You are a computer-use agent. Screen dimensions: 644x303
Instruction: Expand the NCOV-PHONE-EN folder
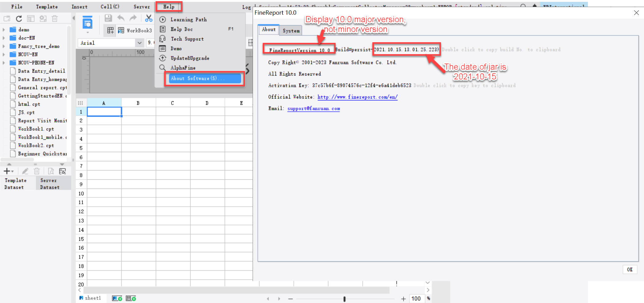[x=4, y=63]
